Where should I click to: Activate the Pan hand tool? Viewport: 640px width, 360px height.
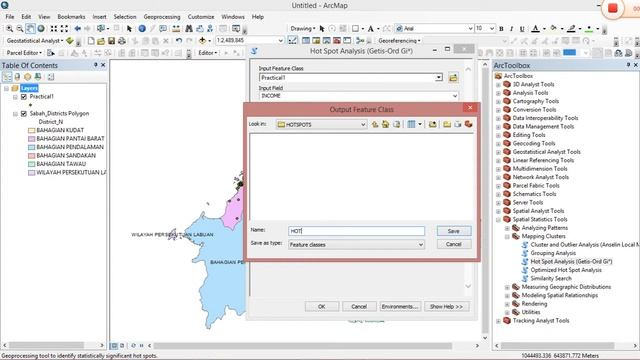(30, 29)
